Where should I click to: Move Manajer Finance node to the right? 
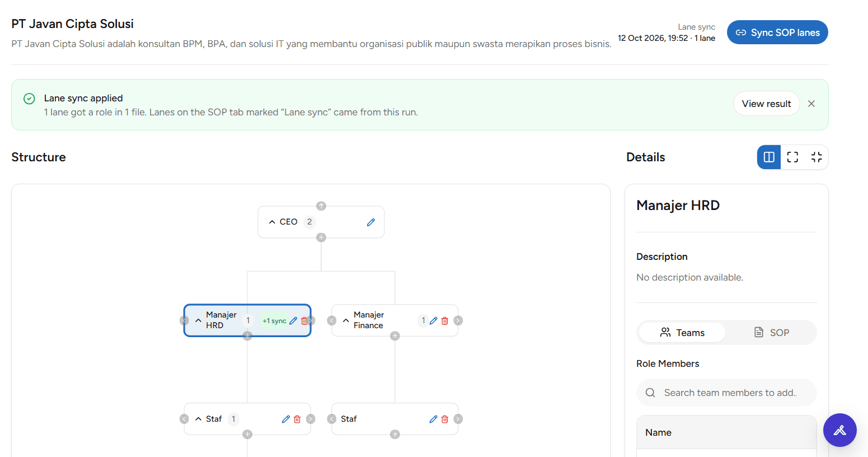[x=458, y=320]
